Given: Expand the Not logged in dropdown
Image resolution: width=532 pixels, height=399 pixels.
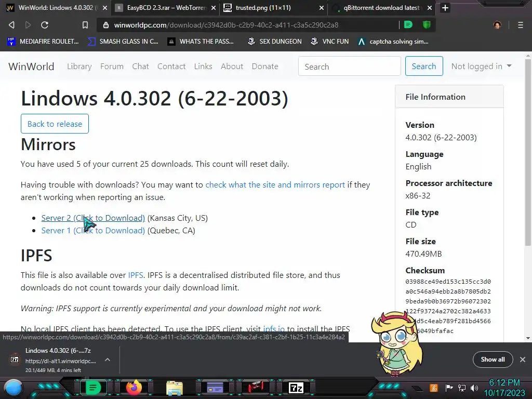Looking at the screenshot, I should (x=481, y=66).
